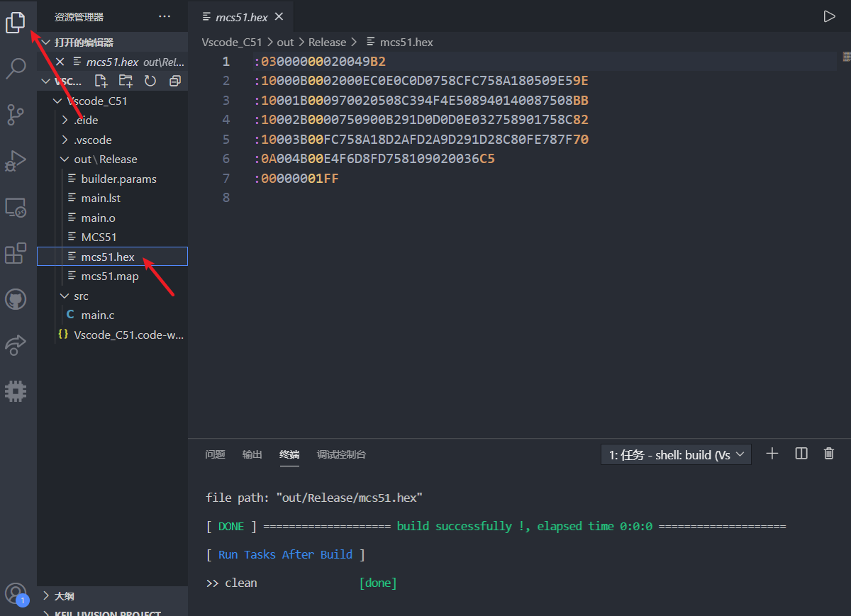Click 'out' in the breadcrumb
Screen dimensions: 851x616
[x=285, y=43]
